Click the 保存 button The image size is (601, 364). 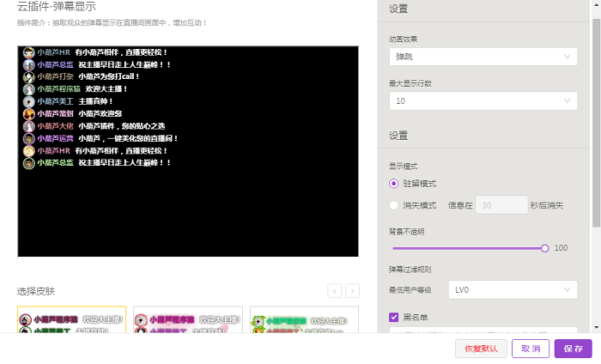click(573, 349)
